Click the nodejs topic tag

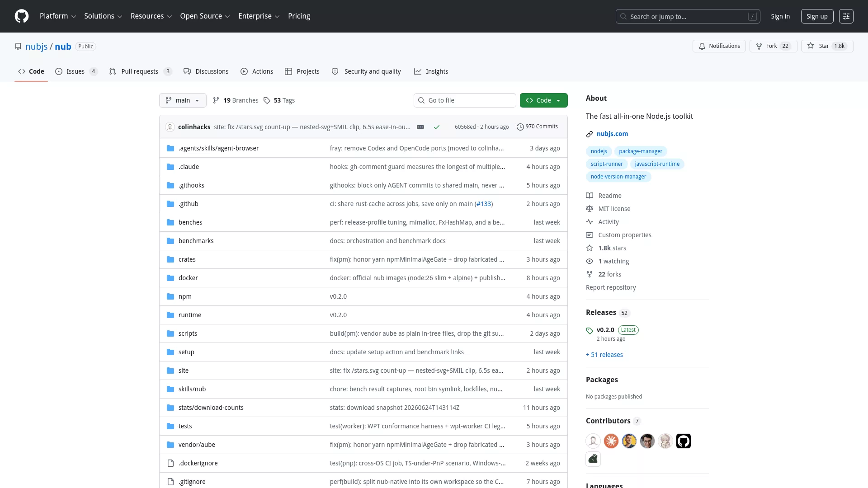click(599, 151)
